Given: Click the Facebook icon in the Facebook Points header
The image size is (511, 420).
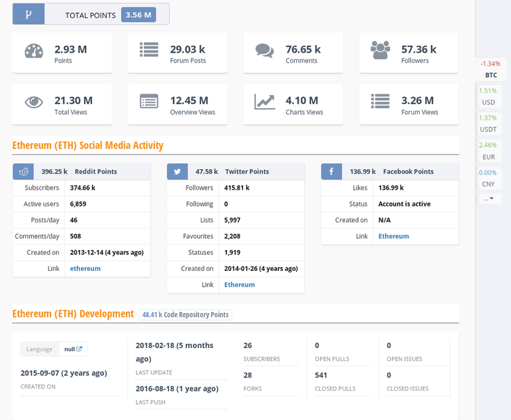Looking at the screenshot, I should [x=331, y=172].
